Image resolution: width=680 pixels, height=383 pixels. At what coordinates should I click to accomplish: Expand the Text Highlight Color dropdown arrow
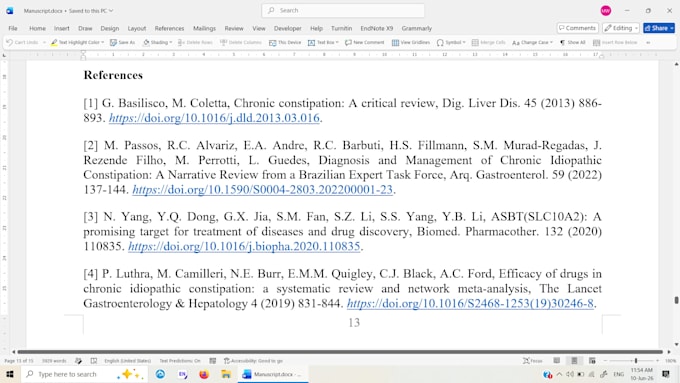coord(103,43)
